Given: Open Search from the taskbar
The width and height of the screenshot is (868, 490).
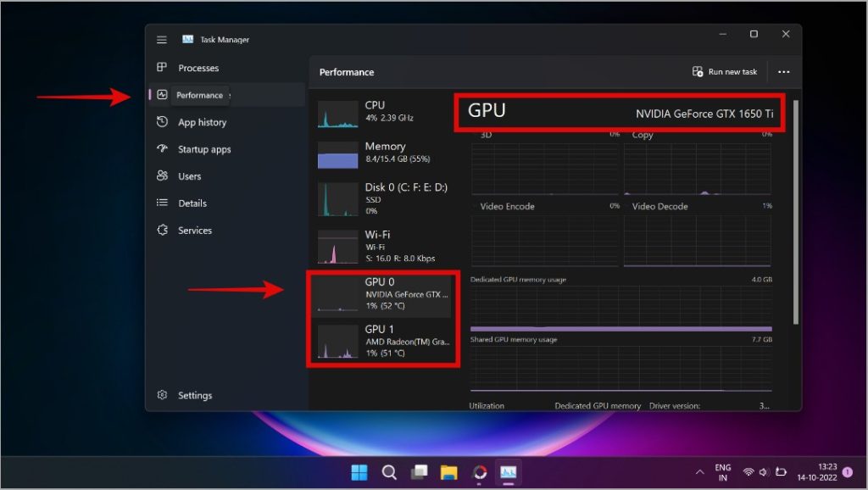Looking at the screenshot, I should coord(389,472).
